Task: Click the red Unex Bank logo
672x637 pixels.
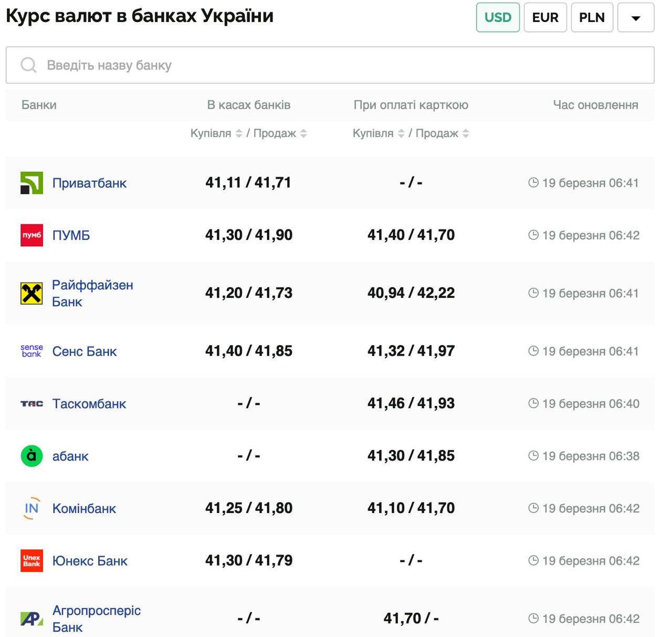Action: (x=31, y=561)
